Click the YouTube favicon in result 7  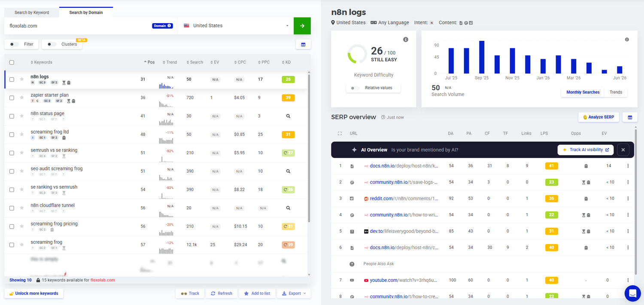click(x=366, y=280)
